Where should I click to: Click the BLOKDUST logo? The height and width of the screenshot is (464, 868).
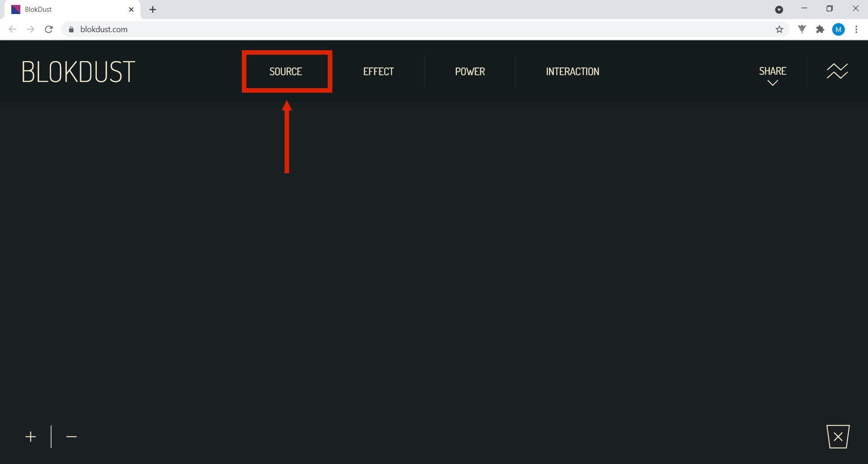pos(78,71)
